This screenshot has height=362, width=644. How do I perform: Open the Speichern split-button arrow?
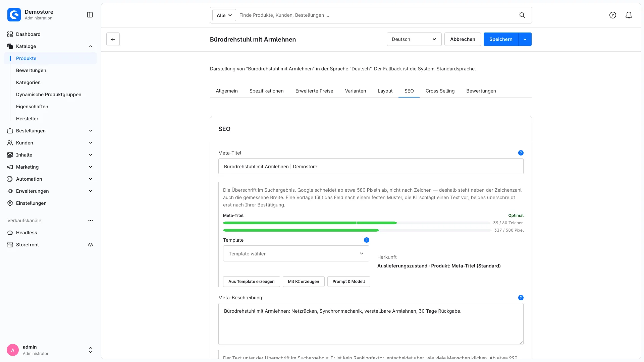point(525,39)
